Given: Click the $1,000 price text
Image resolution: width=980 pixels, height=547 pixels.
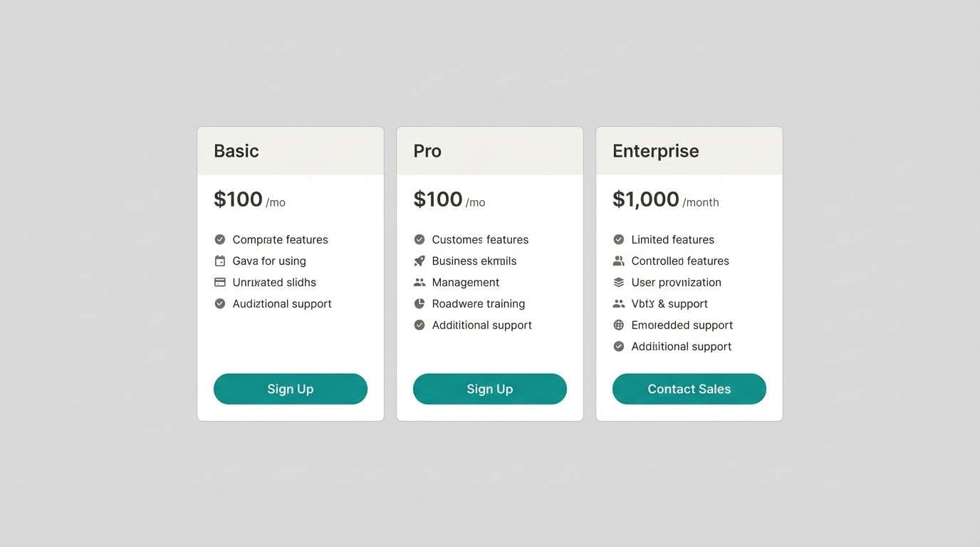Looking at the screenshot, I should [646, 199].
